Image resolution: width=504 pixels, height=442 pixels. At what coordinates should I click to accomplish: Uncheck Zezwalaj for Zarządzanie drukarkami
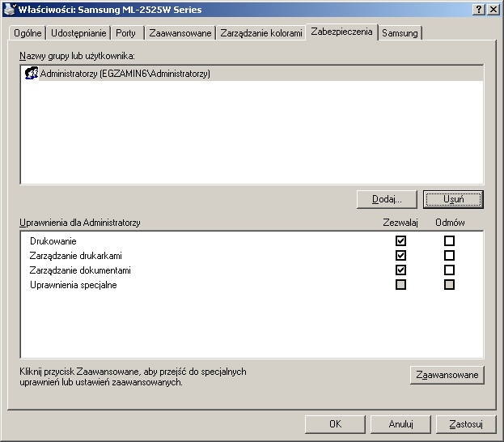400,256
